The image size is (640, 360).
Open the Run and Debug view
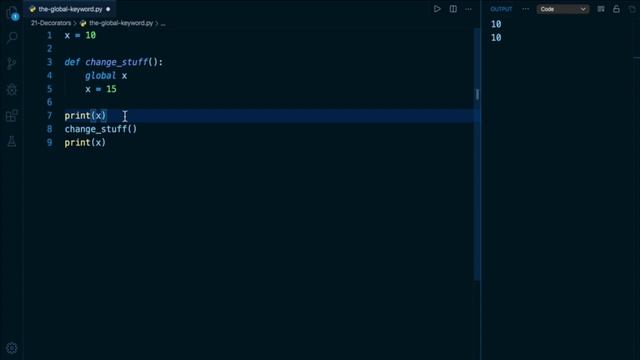[12, 89]
